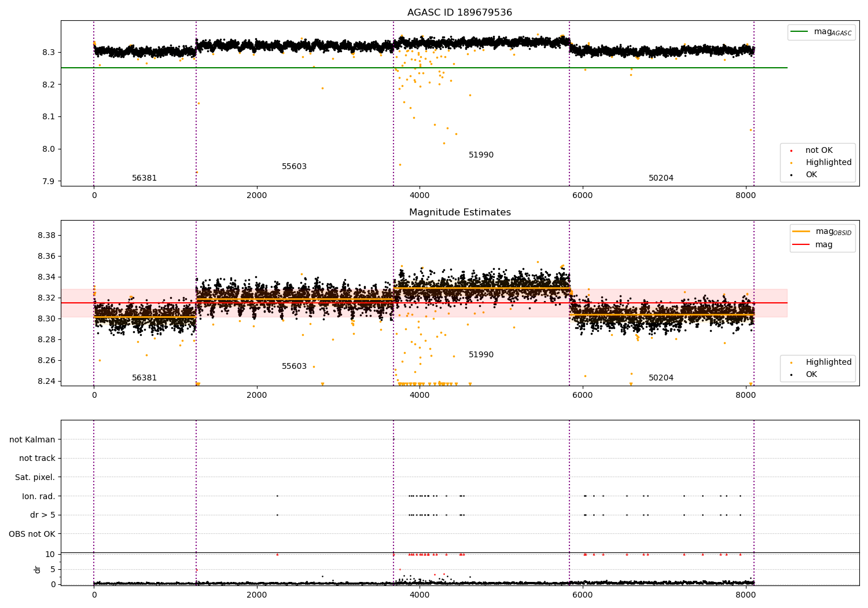
Task: Click the 8.0 tick on the top plot
Action: tap(50, 149)
